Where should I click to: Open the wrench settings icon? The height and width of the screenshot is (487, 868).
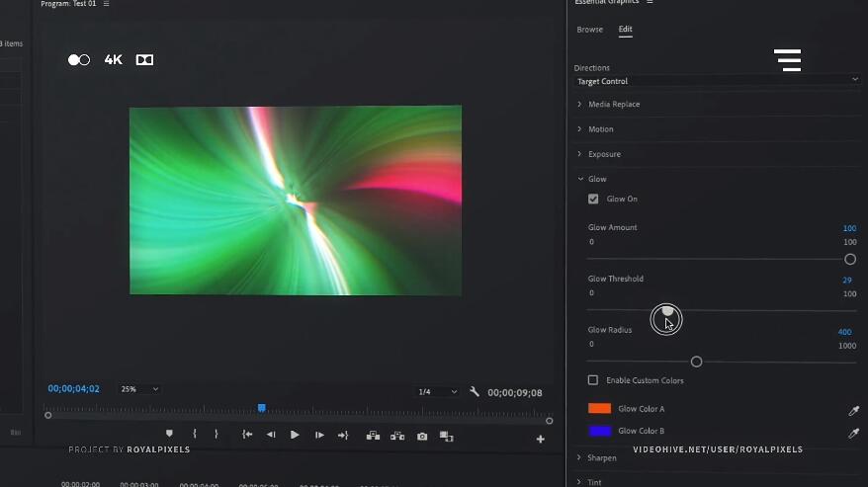pos(475,391)
